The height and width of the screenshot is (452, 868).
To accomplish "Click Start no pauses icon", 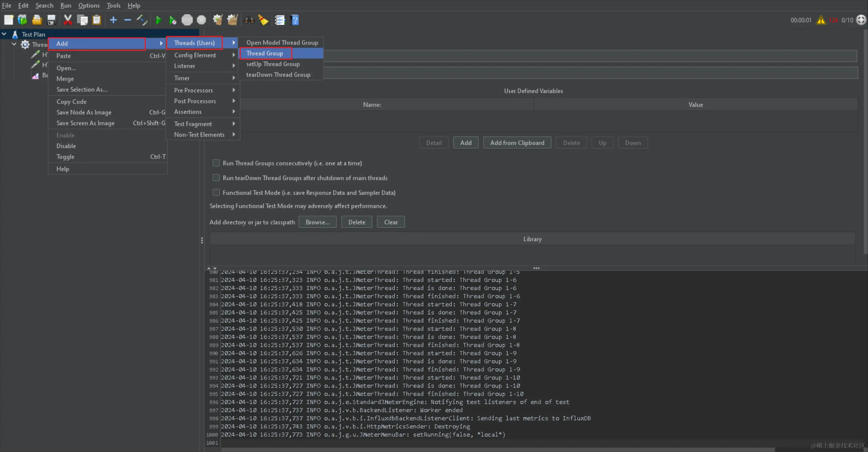I will click(x=173, y=20).
